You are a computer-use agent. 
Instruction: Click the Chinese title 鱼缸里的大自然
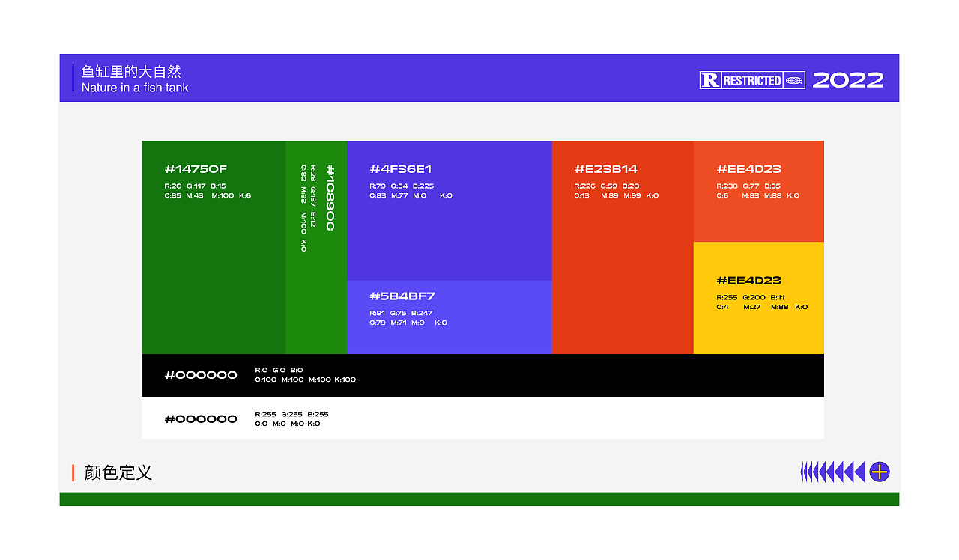[x=131, y=72]
